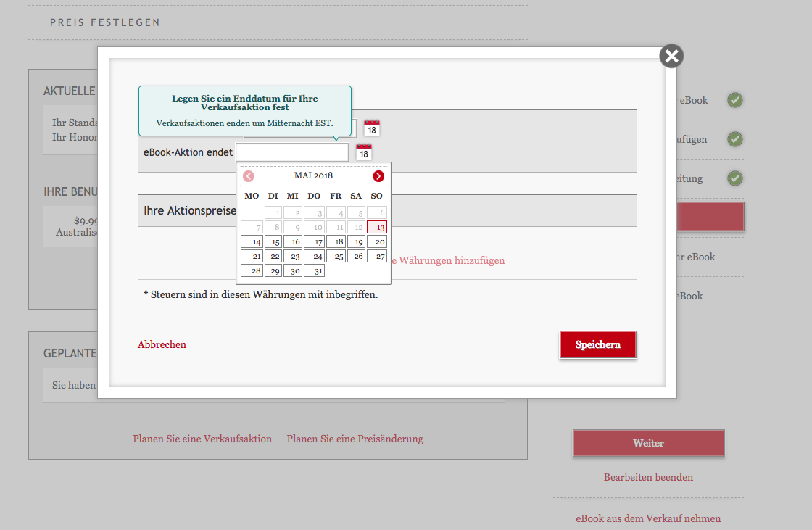The image size is (812, 530).
Task: Open Planen Sie eine Preisänderung link
Action: 355,439
